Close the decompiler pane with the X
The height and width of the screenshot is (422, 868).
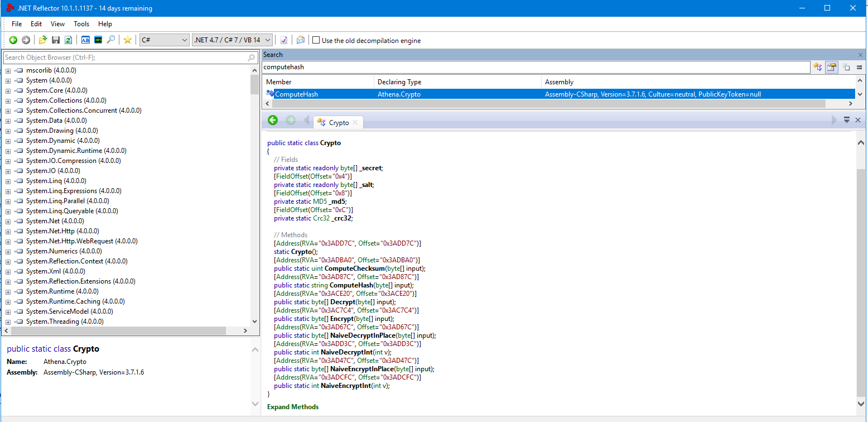pos(858,120)
